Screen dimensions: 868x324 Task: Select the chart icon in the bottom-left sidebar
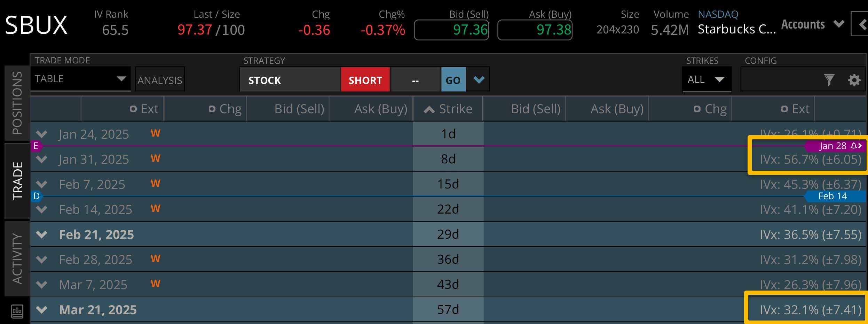click(16, 312)
